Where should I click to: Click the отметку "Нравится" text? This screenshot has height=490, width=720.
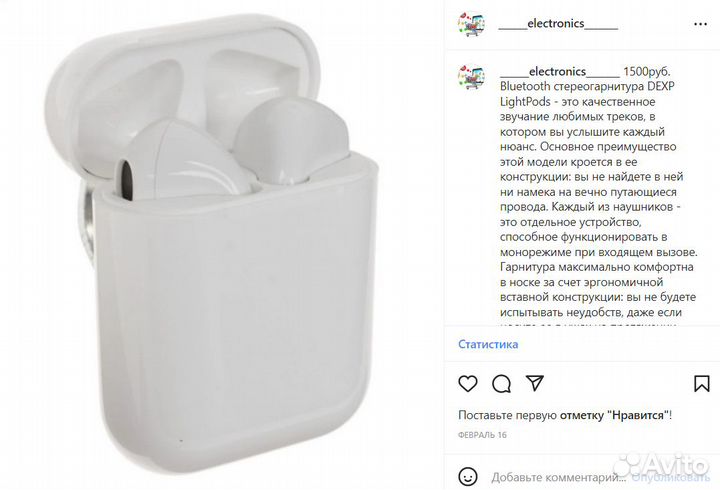pyautogui.click(x=614, y=415)
